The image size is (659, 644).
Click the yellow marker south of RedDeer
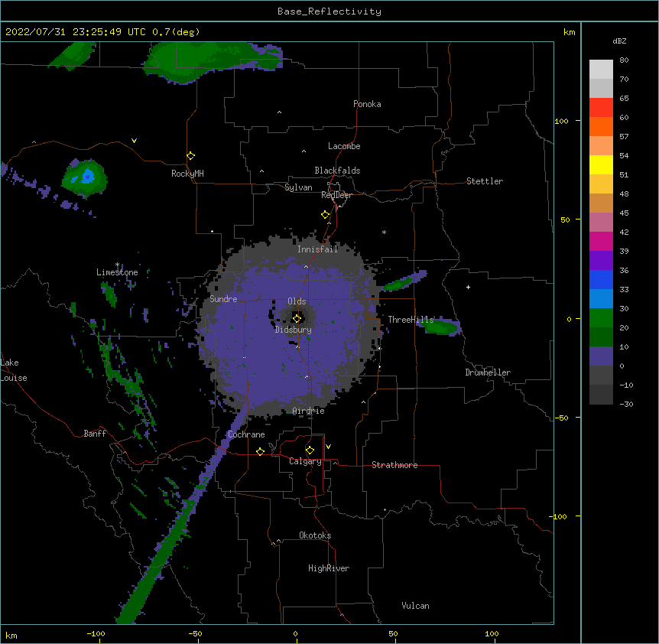(326, 215)
